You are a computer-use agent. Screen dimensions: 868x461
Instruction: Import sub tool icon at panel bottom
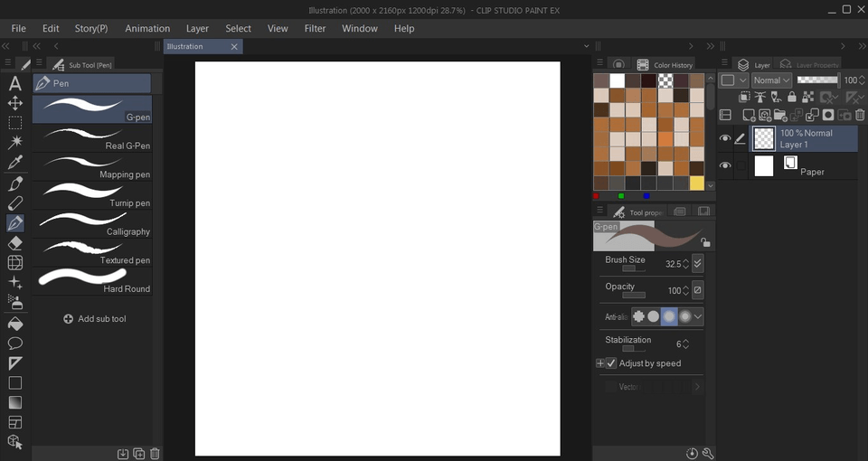pyautogui.click(x=123, y=454)
